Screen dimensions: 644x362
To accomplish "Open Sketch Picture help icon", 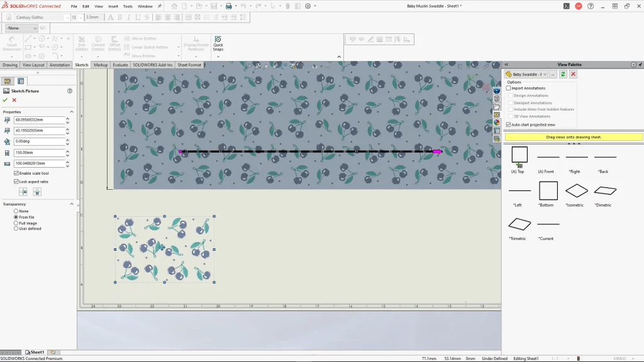I will [70, 91].
